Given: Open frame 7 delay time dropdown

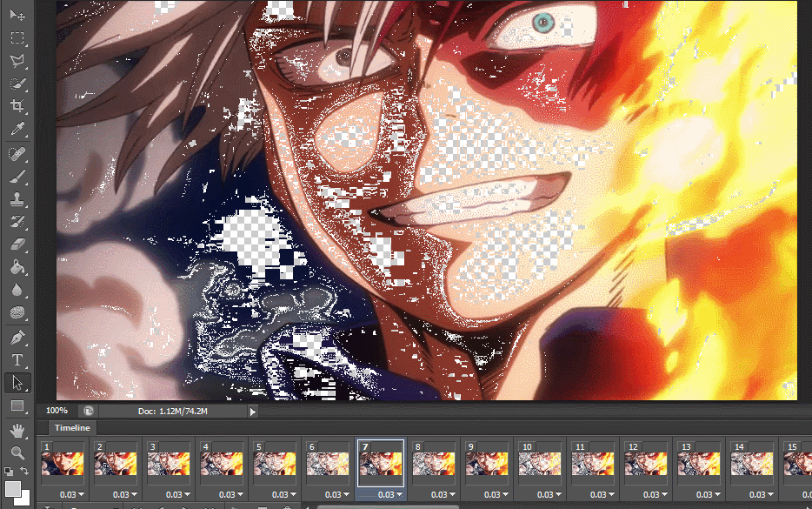Looking at the screenshot, I should (x=390, y=494).
